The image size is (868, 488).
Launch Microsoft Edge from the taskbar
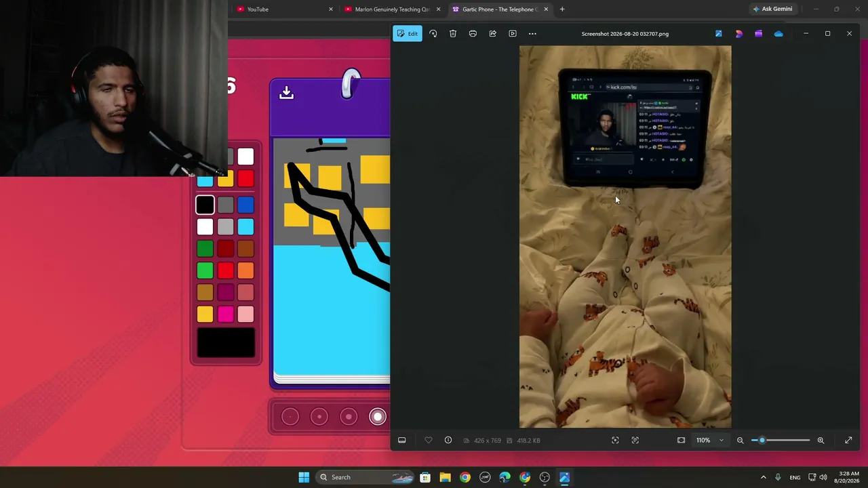pyautogui.click(x=505, y=477)
